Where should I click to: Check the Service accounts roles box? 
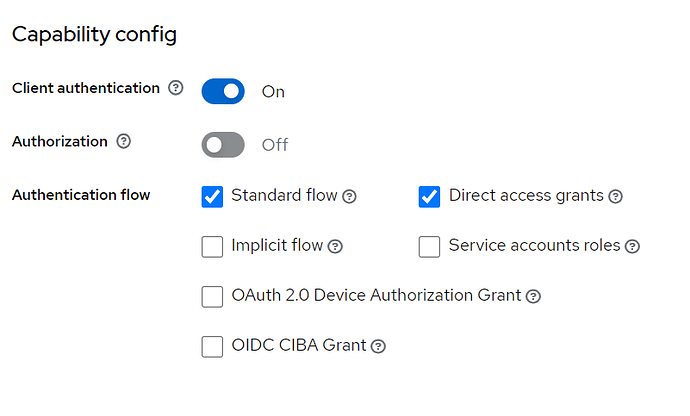[x=429, y=246]
